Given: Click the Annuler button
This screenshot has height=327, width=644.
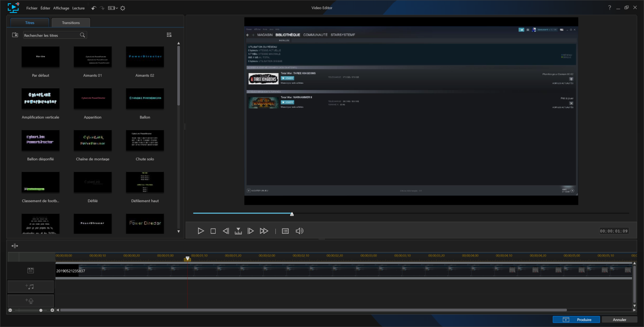Looking at the screenshot, I should (x=619, y=319).
